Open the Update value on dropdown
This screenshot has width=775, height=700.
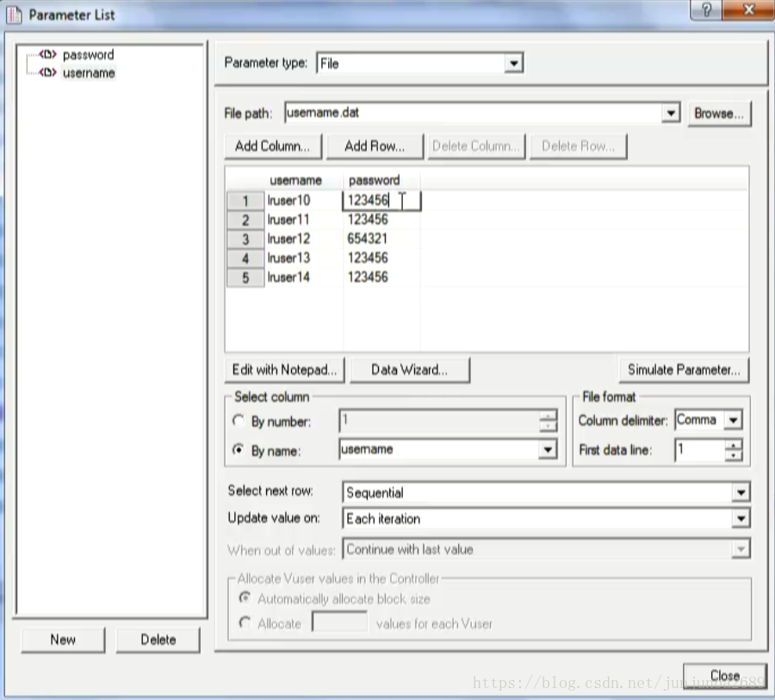[x=741, y=518]
